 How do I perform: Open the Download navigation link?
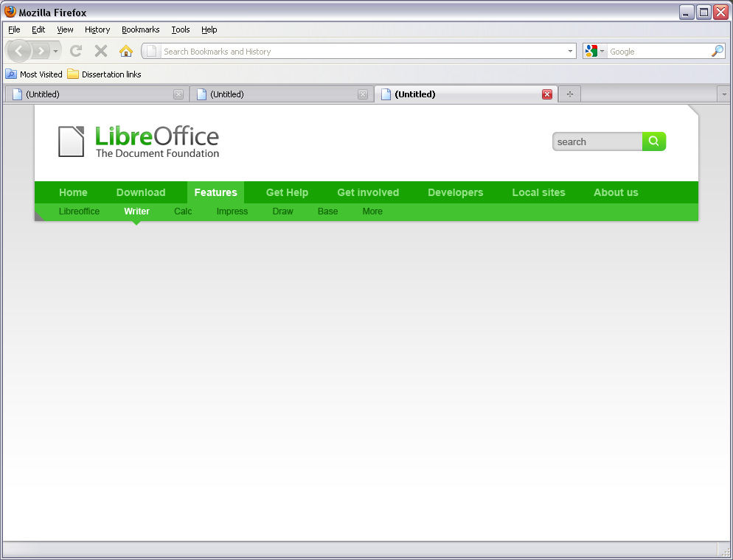tap(141, 192)
